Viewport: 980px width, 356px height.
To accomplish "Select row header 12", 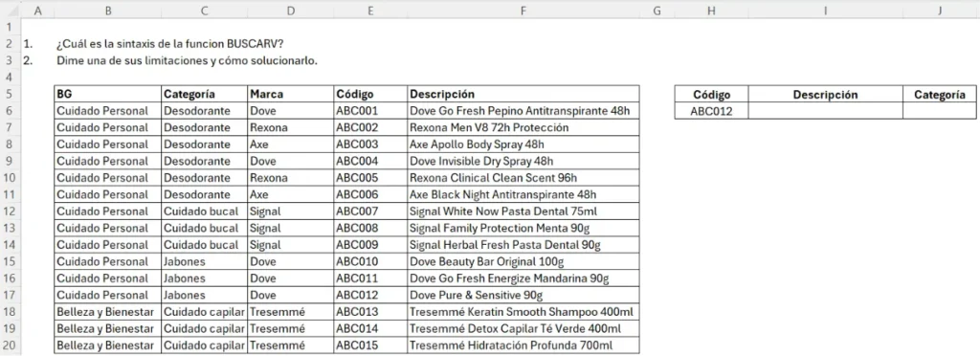I will click(x=10, y=211).
